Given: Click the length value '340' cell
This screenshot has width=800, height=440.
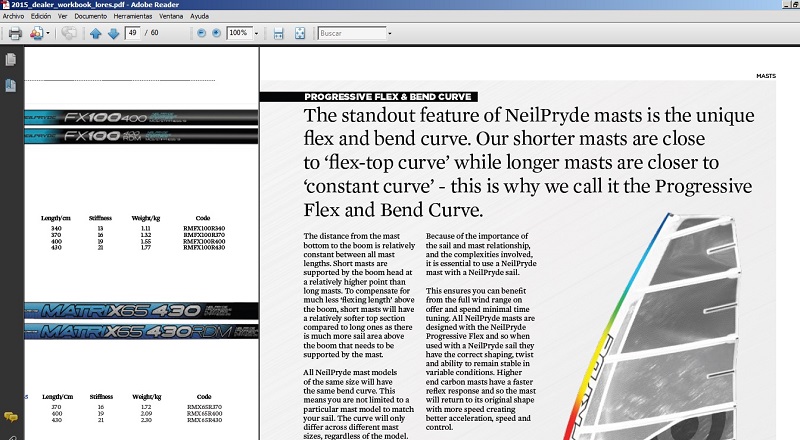Looking at the screenshot, I should point(56,228).
